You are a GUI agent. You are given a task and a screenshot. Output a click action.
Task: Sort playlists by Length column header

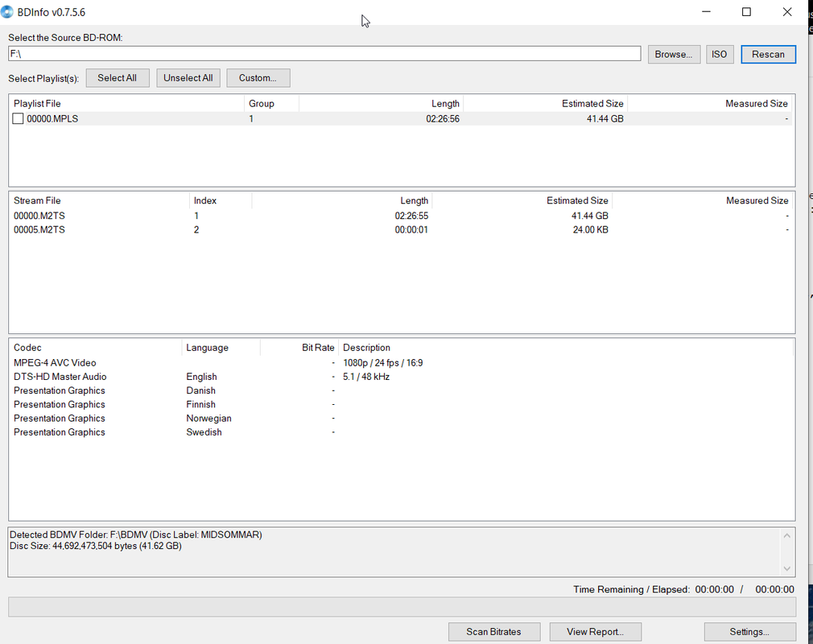click(x=381, y=104)
